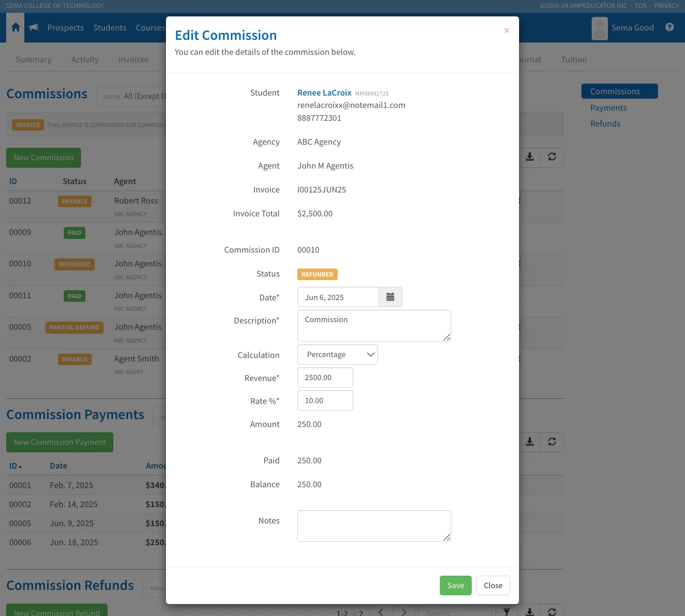Open the Privacy link in header
This screenshot has width=685, height=616.
click(x=666, y=6)
